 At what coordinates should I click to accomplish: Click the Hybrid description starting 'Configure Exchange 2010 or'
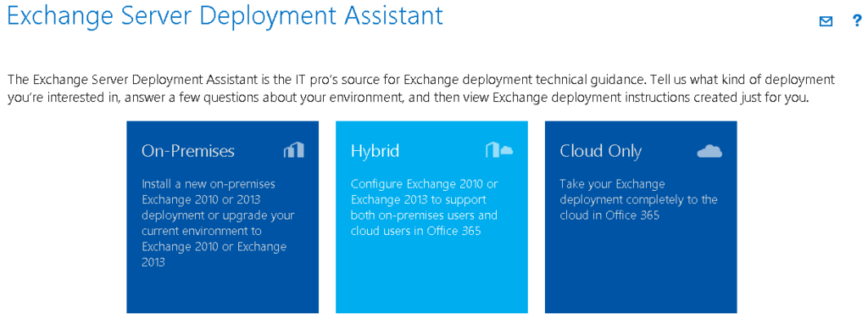click(424, 207)
